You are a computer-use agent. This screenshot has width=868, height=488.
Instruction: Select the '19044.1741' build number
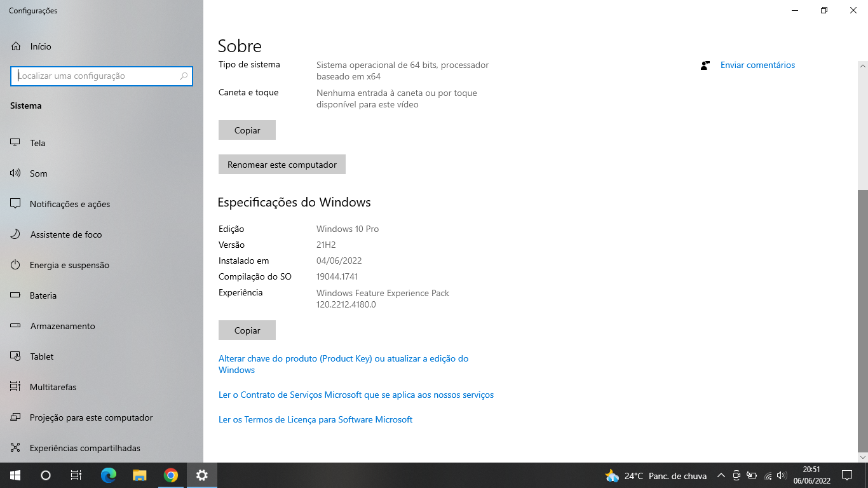tap(337, 276)
